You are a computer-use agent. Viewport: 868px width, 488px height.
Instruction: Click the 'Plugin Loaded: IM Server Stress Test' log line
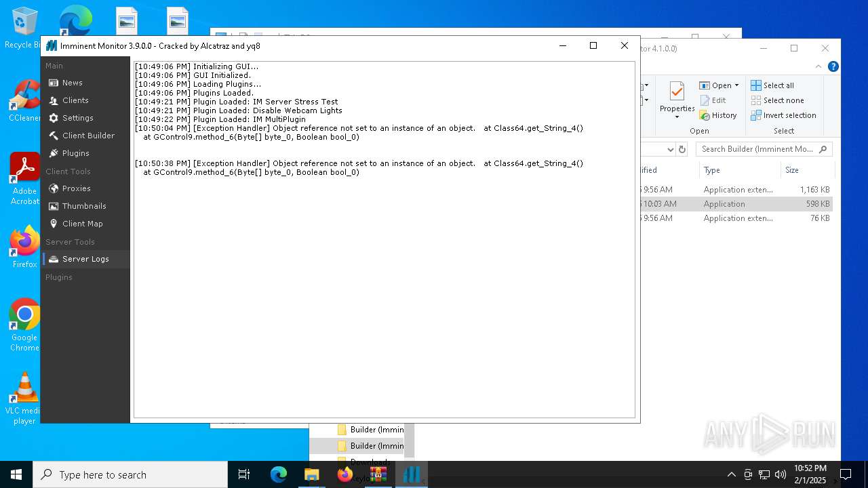(x=236, y=102)
